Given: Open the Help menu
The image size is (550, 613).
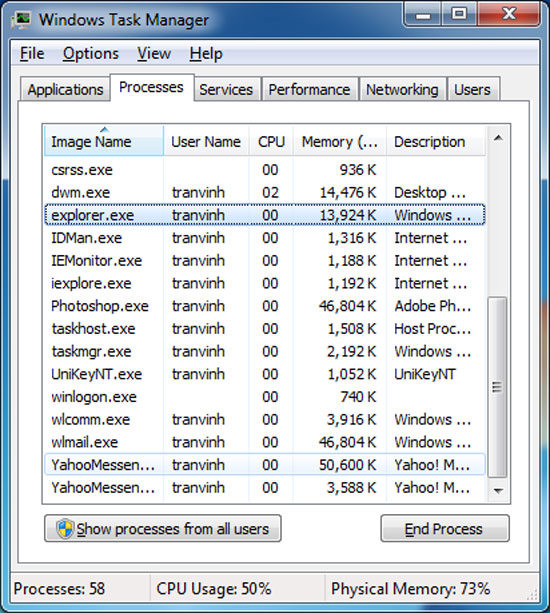Looking at the screenshot, I should tap(206, 54).
